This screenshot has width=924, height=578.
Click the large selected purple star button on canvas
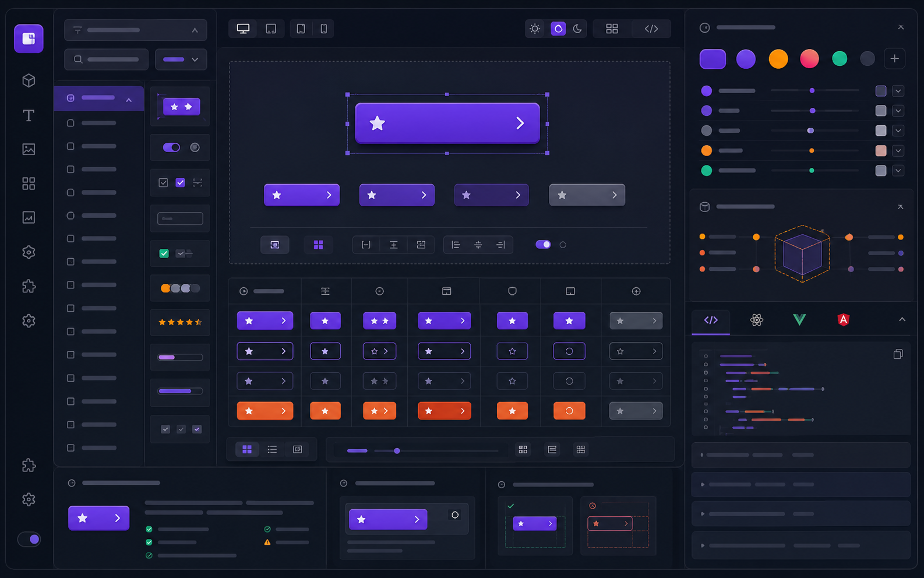(x=447, y=123)
